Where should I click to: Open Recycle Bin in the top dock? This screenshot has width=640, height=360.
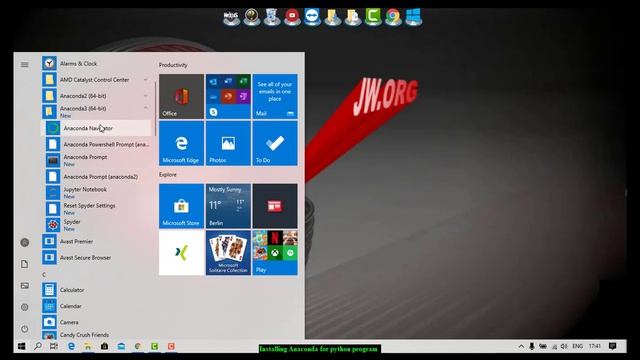[x=271, y=17]
